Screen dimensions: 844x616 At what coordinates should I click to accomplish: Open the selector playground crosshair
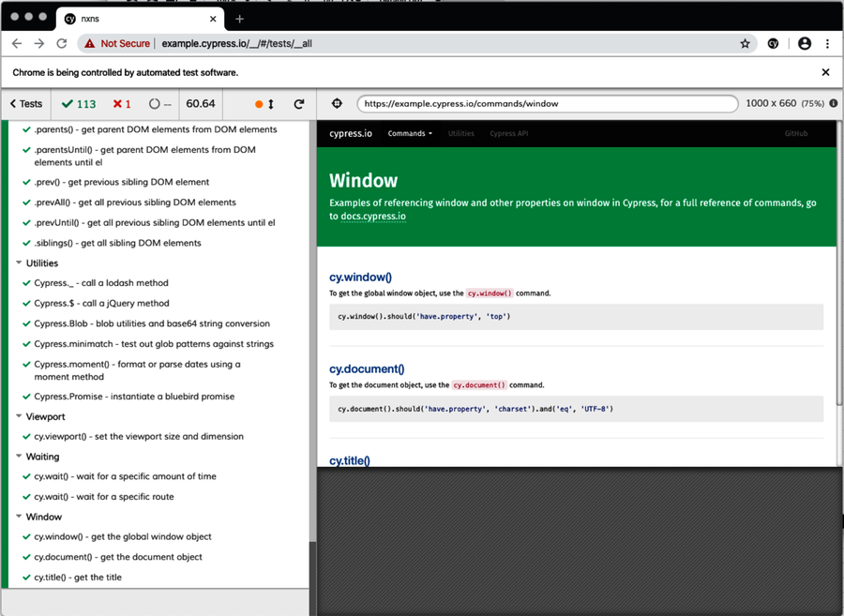pyautogui.click(x=337, y=103)
